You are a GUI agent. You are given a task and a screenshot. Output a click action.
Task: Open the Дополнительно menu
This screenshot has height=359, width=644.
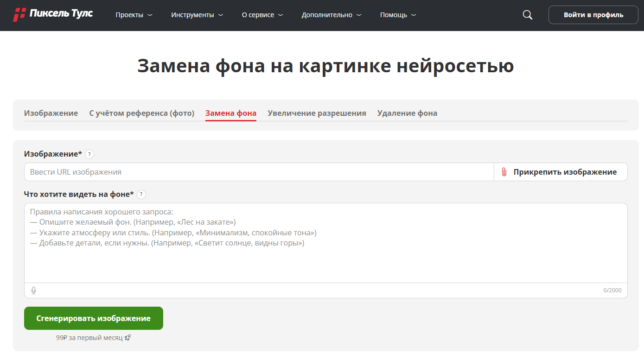[332, 15]
